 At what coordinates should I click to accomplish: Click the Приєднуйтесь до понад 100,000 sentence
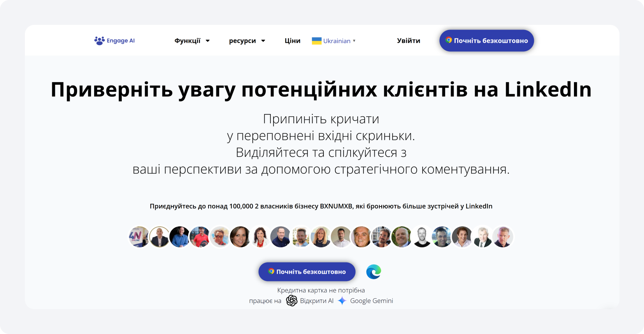(x=321, y=206)
